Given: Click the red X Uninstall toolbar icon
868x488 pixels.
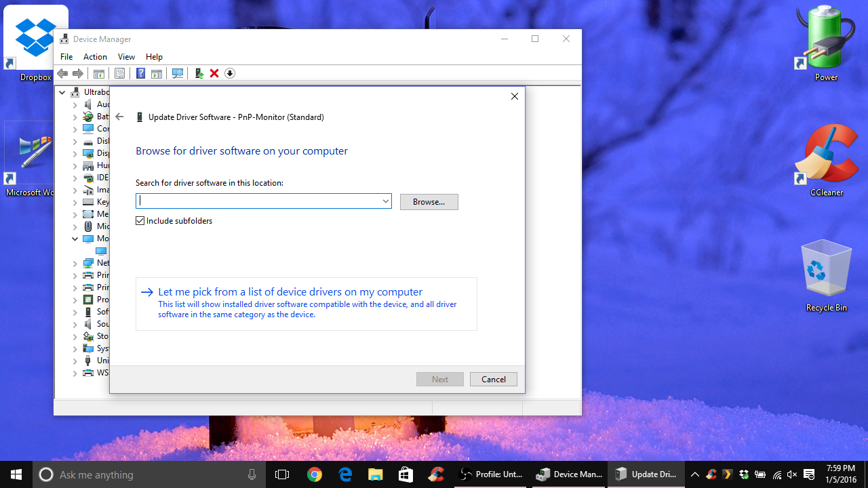Looking at the screenshot, I should tap(214, 73).
